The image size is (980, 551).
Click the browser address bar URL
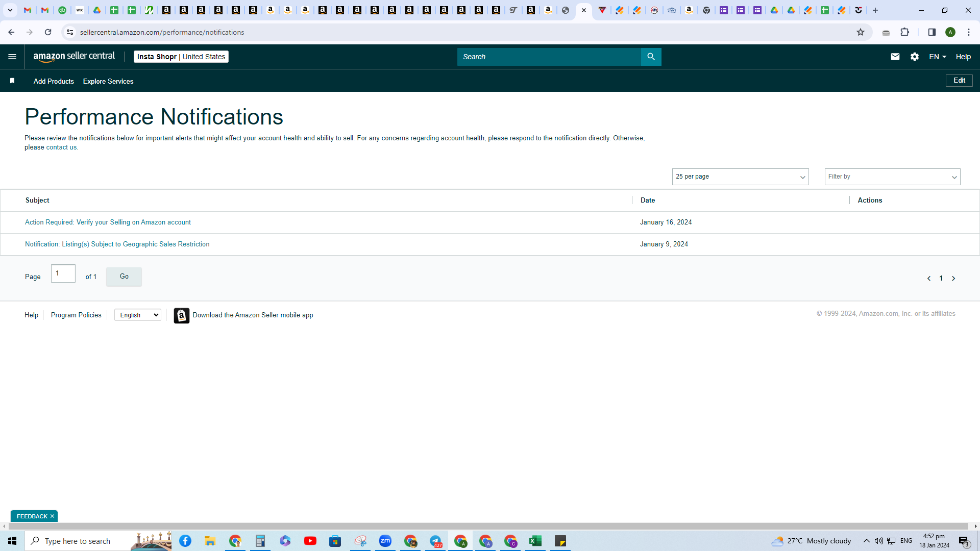point(162,32)
